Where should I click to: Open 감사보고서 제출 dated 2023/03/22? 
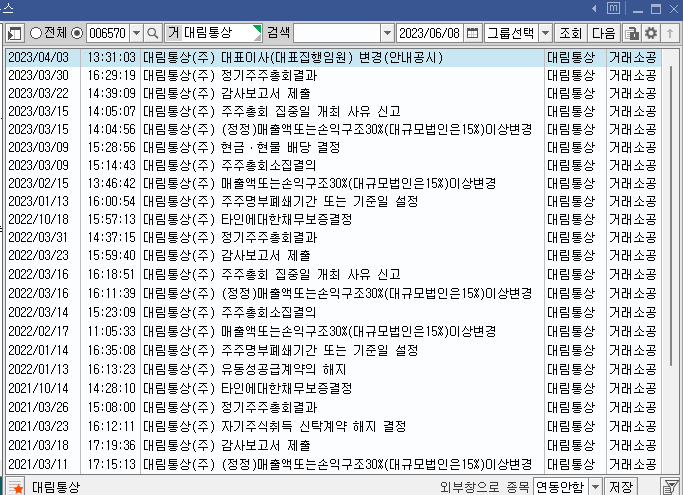[227, 93]
